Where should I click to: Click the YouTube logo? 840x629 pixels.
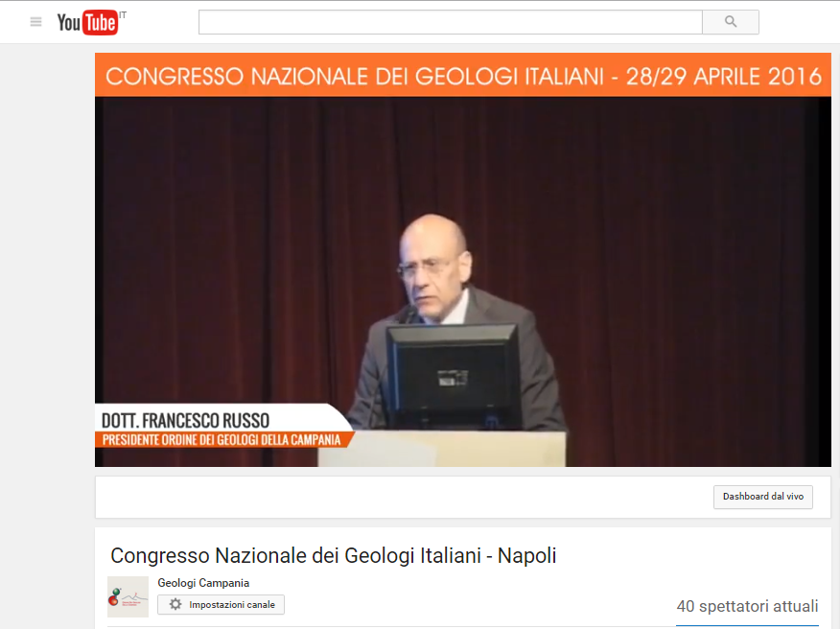click(x=86, y=22)
